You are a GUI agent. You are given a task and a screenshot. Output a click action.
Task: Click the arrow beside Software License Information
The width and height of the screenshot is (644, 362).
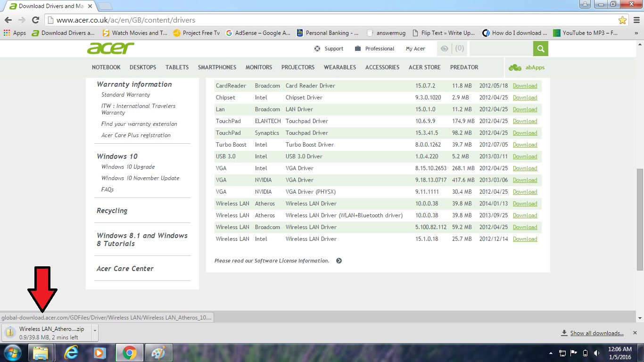[x=339, y=261]
